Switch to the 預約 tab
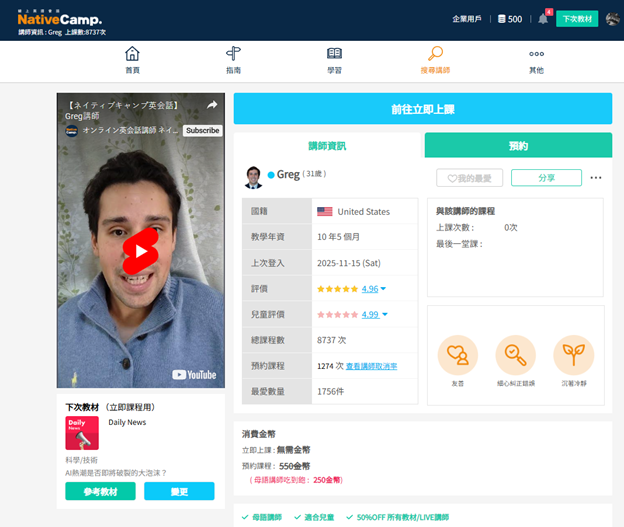The image size is (624, 527). coord(518,146)
